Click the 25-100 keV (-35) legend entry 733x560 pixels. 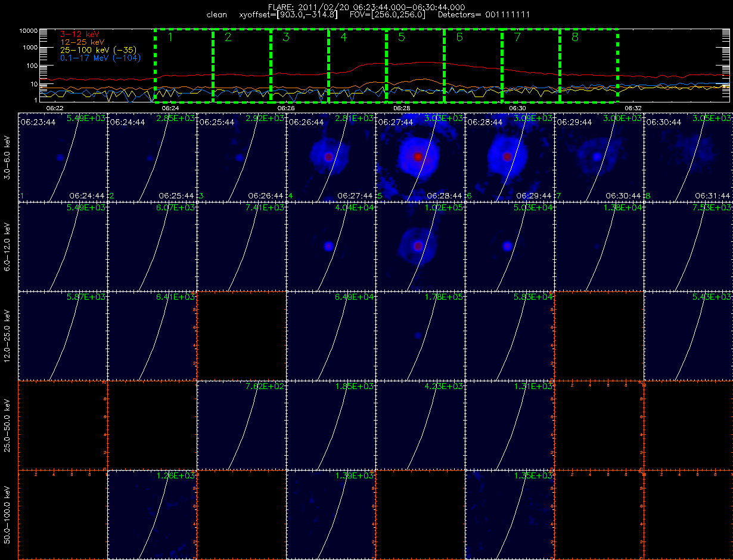coord(100,51)
